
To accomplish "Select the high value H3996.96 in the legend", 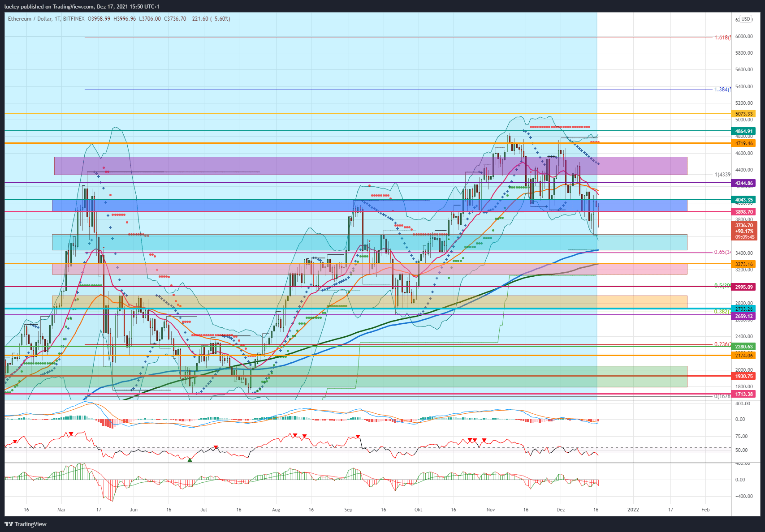I will coord(125,19).
